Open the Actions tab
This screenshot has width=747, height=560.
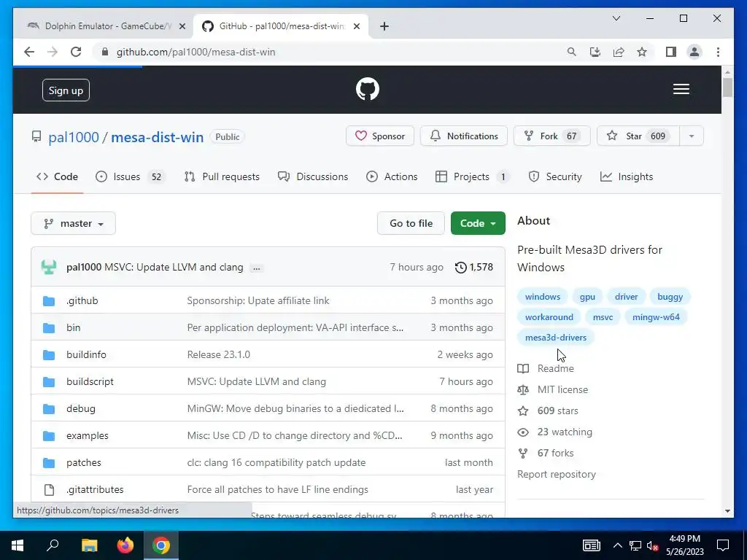(x=392, y=176)
